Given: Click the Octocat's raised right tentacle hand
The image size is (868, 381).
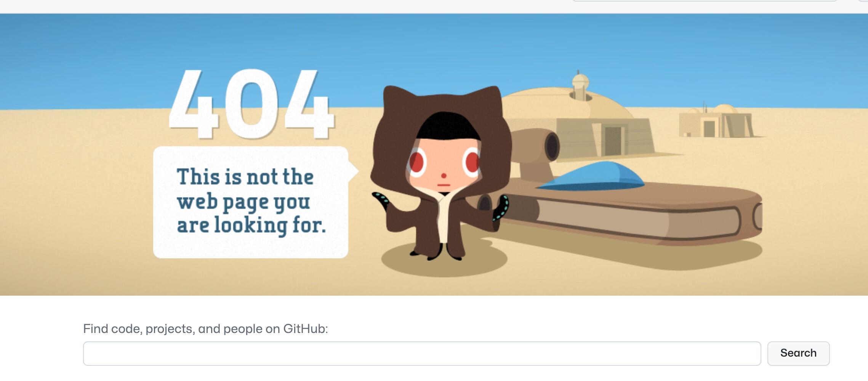Looking at the screenshot, I should tap(501, 208).
